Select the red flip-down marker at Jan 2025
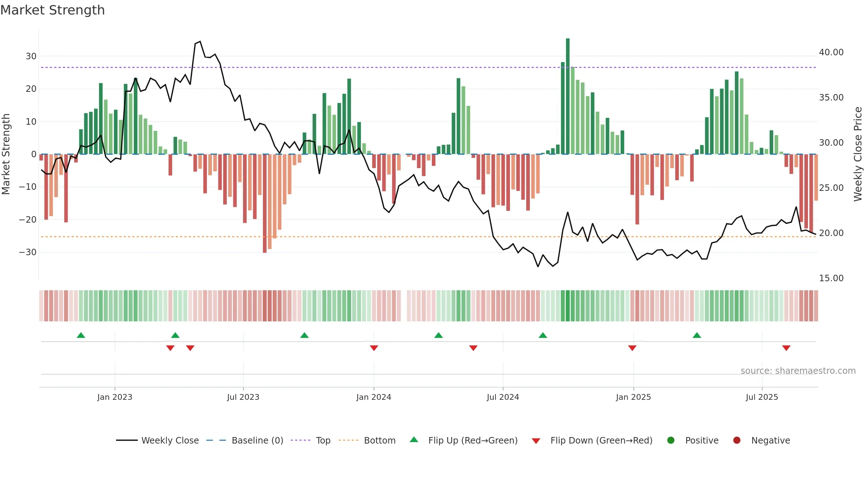This screenshot has width=868, height=488. (632, 348)
